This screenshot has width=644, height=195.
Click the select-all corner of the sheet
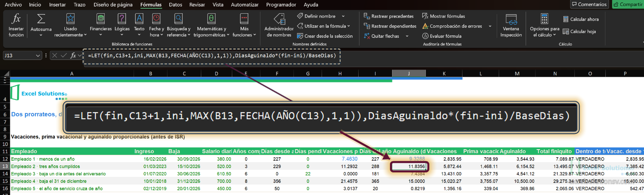click(5, 74)
